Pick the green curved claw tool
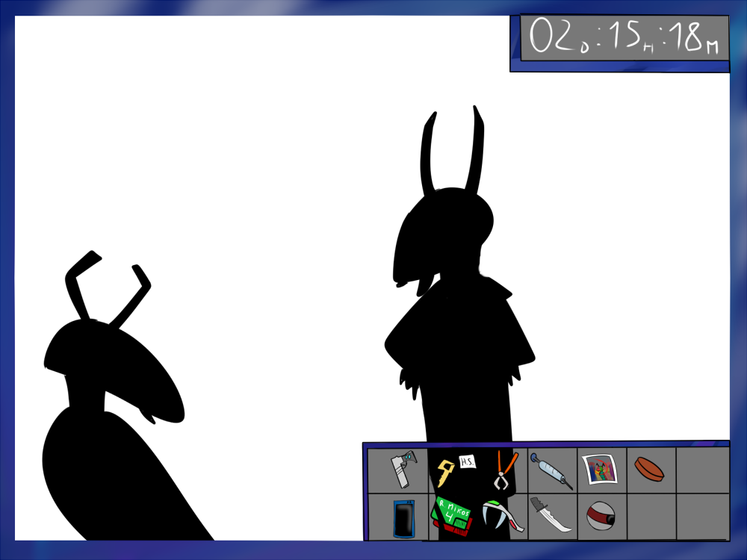The image size is (747, 560). pos(501,516)
